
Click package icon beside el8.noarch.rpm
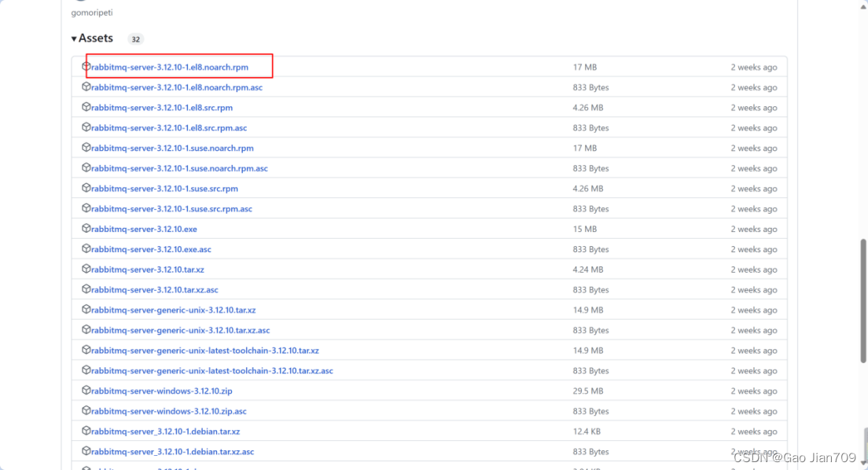pyautogui.click(x=86, y=67)
